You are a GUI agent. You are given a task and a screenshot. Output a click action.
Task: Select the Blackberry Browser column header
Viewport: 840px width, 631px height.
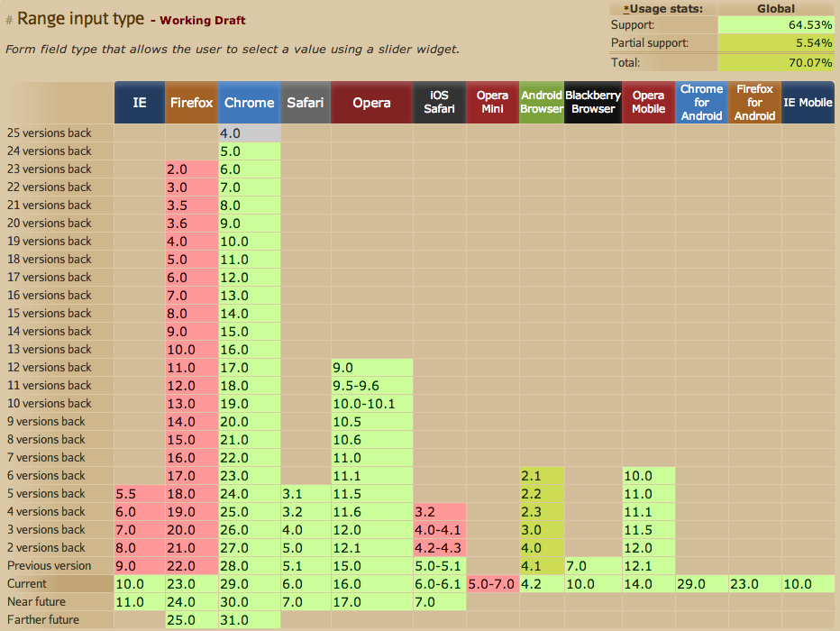tap(593, 102)
